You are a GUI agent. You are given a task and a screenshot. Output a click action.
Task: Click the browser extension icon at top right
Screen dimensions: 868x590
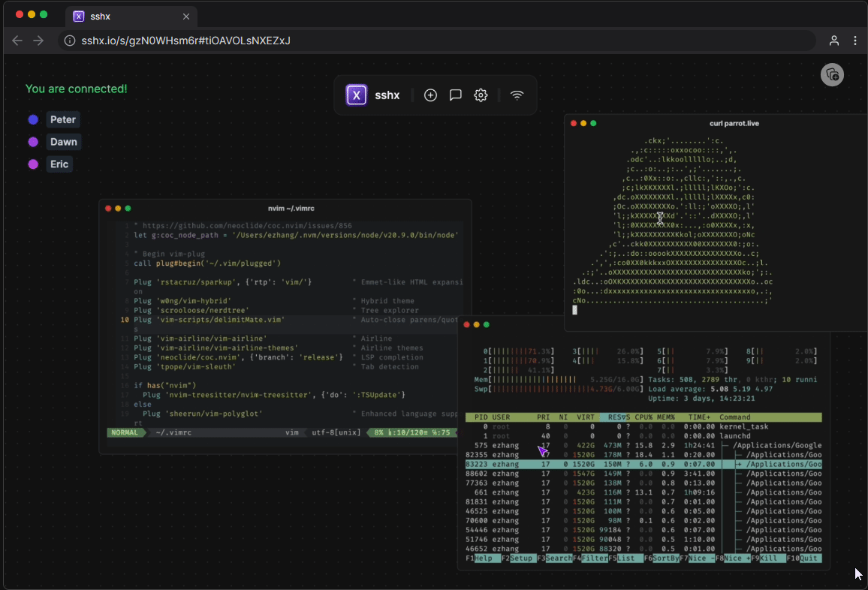[831, 74]
